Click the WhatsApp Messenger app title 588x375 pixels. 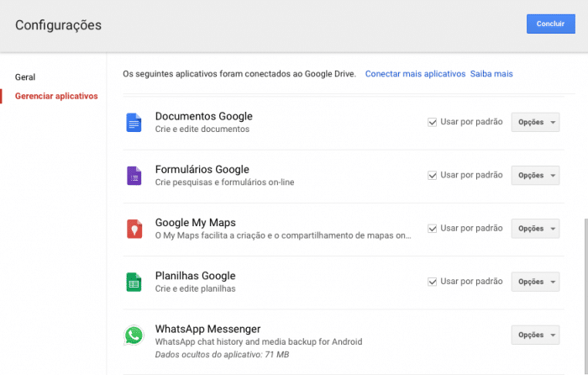[x=207, y=330]
